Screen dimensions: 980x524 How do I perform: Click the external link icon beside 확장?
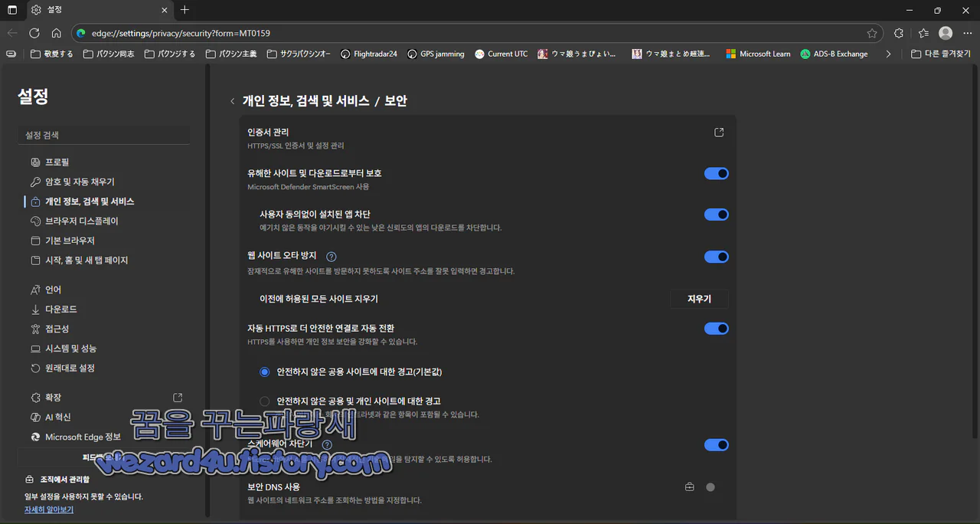click(x=178, y=398)
